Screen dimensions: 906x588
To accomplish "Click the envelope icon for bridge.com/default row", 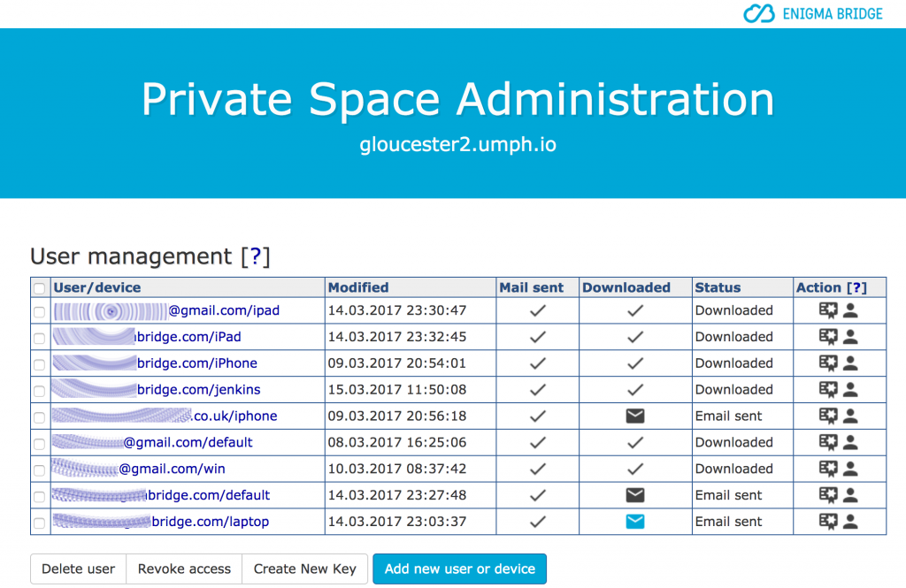I will click(x=634, y=495).
